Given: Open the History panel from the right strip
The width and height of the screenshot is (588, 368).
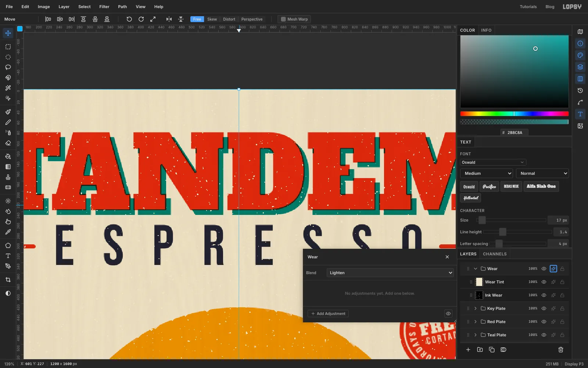Looking at the screenshot, I should (x=580, y=91).
